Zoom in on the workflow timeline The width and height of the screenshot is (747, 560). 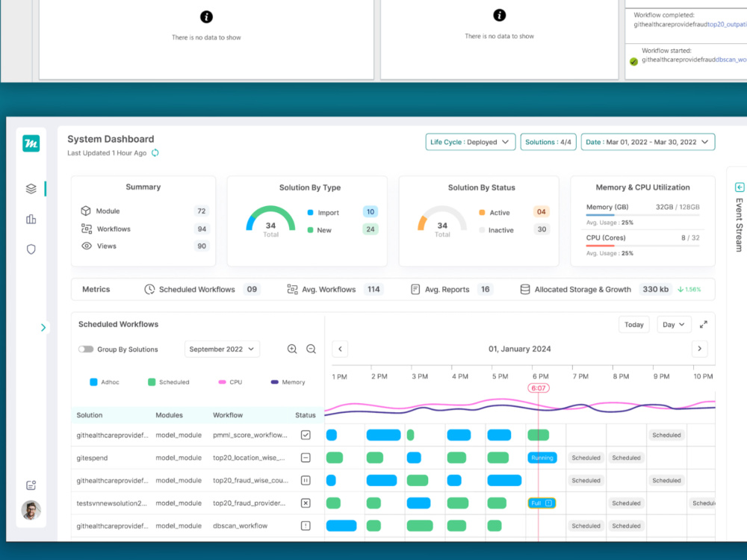coord(292,349)
